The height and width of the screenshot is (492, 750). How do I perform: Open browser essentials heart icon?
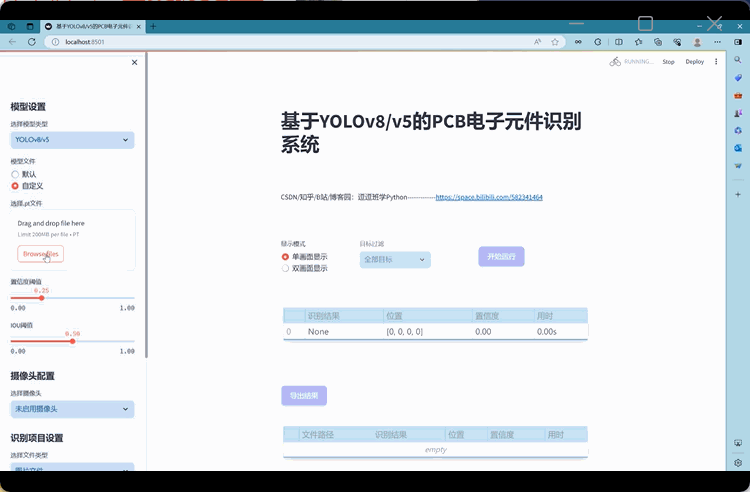click(x=677, y=42)
